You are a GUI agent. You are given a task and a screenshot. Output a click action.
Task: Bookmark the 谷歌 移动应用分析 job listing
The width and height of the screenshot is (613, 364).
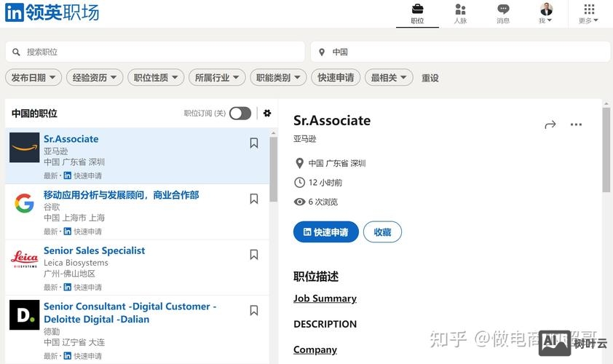pos(254,199)
